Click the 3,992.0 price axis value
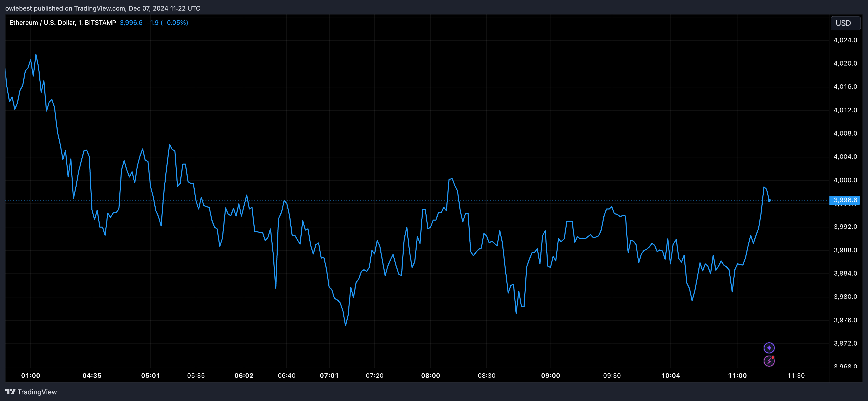This screenshot has width=868, height=401. click(x=846, y=227)
